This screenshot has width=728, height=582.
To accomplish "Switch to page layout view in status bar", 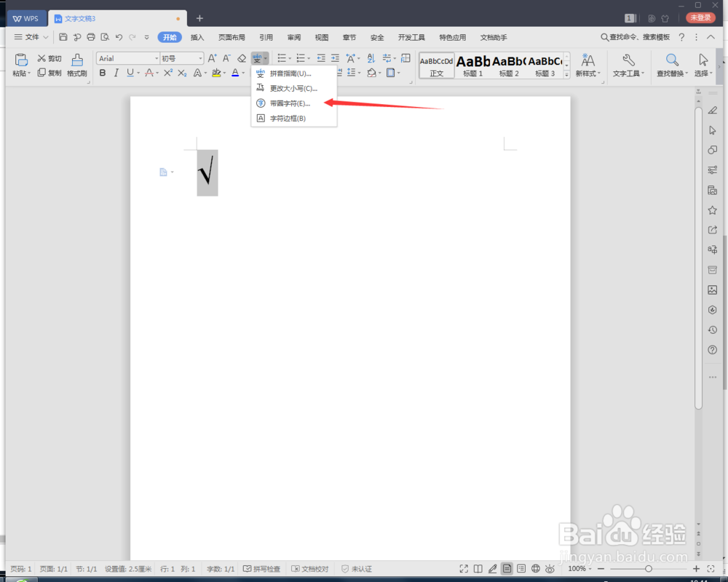I will tap(507, 569).
